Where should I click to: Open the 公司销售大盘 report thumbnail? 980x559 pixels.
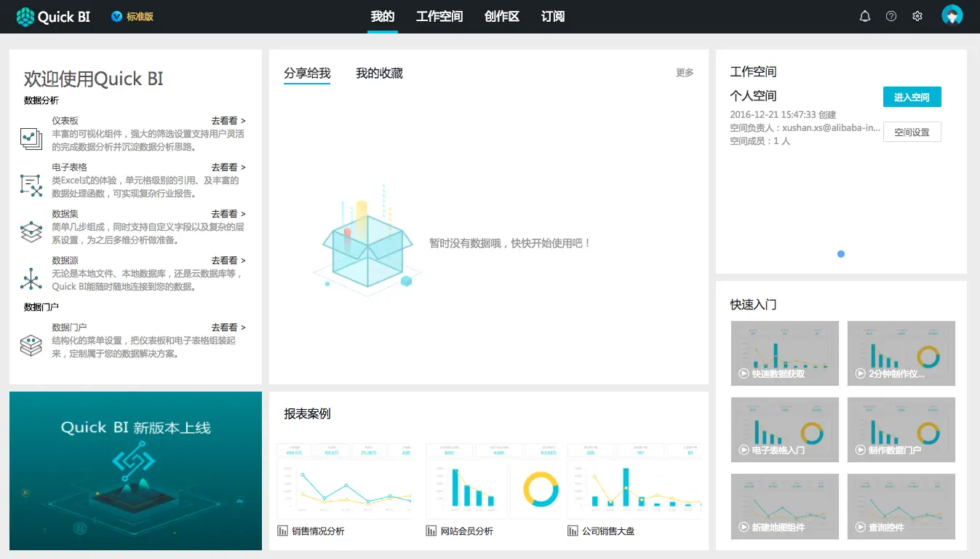[x=635, y=480]
